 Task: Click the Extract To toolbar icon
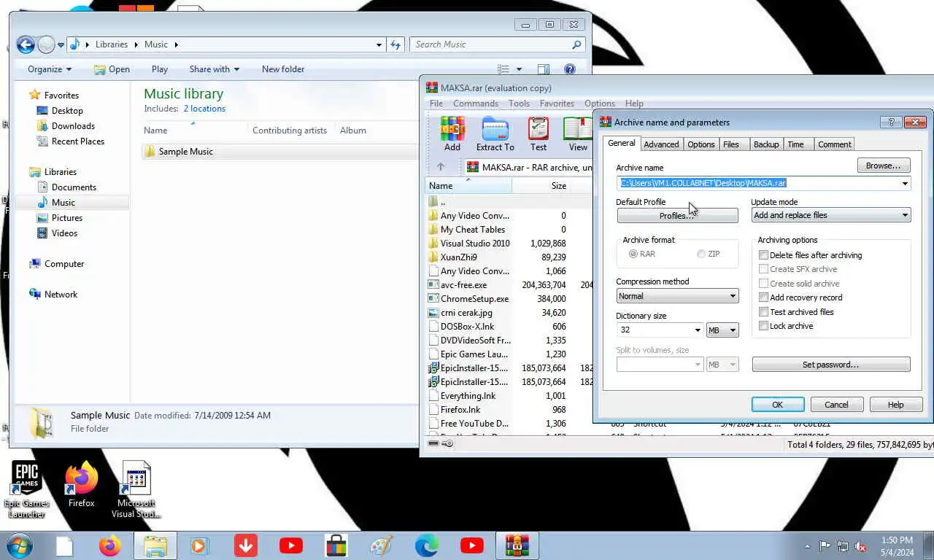(x=495, y=134)
